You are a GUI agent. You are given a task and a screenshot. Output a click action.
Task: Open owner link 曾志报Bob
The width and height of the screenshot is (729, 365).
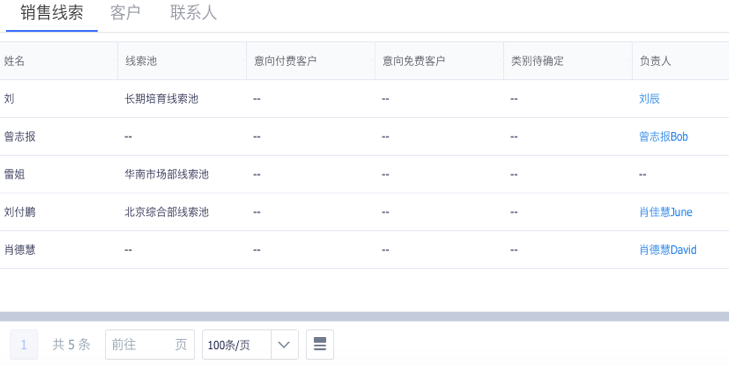pyautogui.click(x=663, y=137)
